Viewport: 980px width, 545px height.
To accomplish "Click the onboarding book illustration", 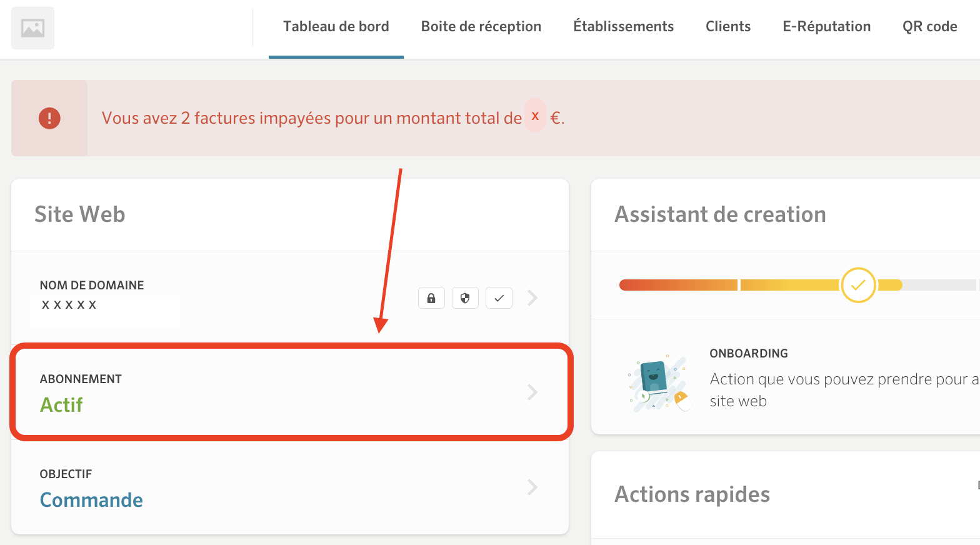I will click(x=659, y=382).
